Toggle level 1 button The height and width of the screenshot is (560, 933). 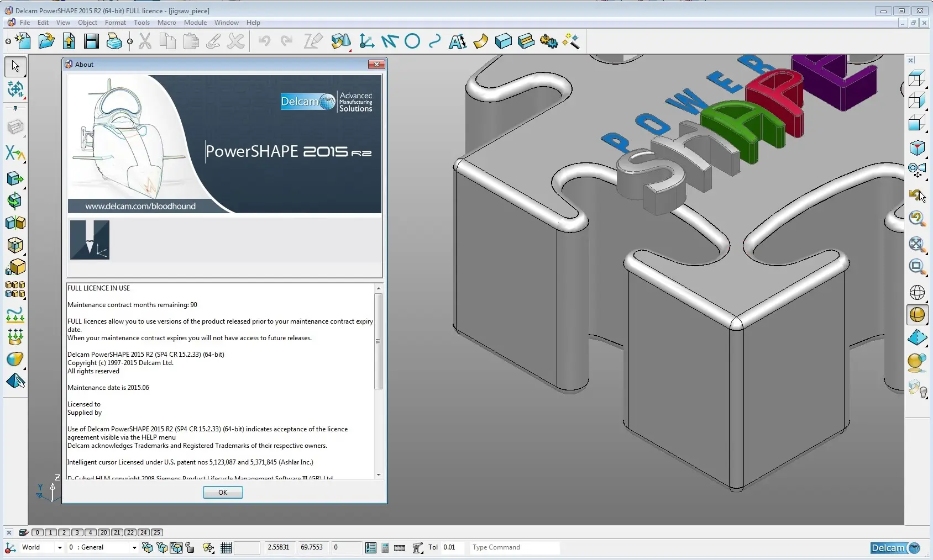(50, 532)
